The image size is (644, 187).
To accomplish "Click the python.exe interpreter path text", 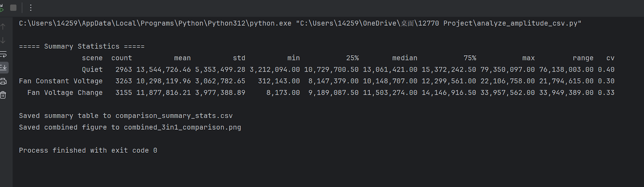I will pos(155,23).
